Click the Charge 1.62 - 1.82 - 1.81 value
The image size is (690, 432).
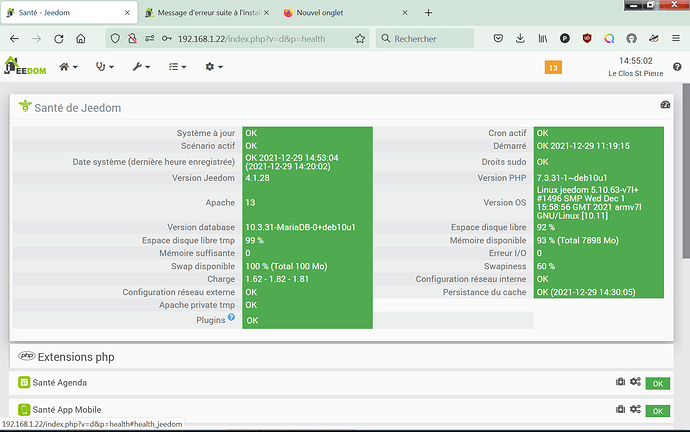(x=277, y=279)
